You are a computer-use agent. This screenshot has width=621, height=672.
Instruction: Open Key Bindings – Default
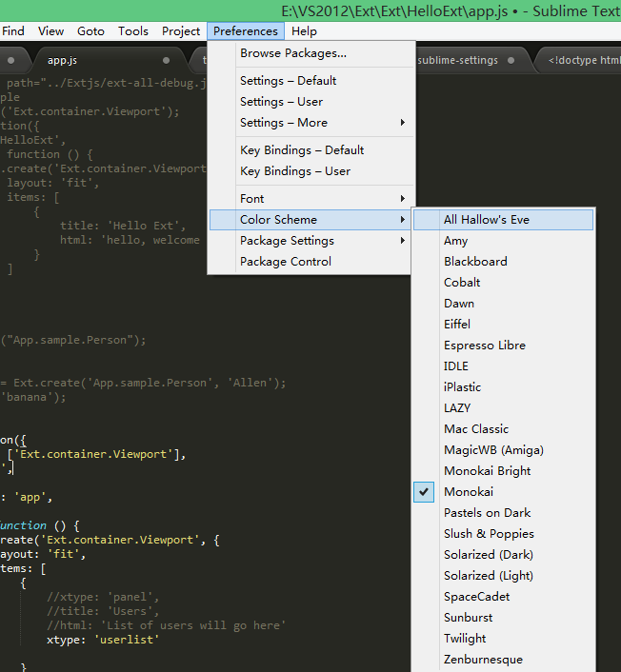pos(302,150)
